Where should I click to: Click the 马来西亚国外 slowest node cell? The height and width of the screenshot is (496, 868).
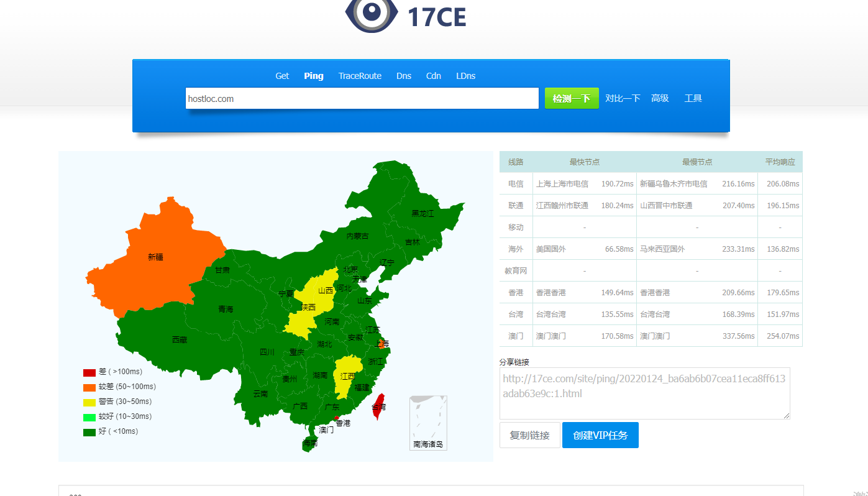(x=662, y=249)
